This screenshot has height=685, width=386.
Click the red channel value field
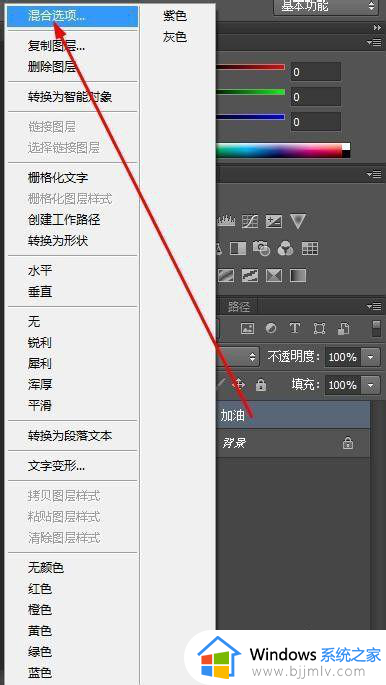315,72
